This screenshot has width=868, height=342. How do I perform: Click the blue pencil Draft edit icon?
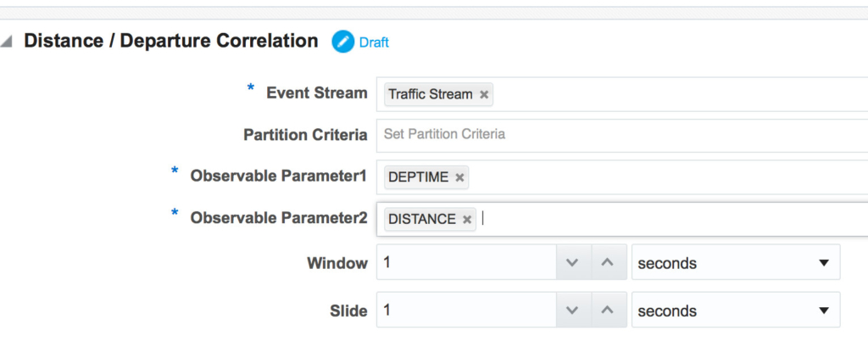coord(342,42)
